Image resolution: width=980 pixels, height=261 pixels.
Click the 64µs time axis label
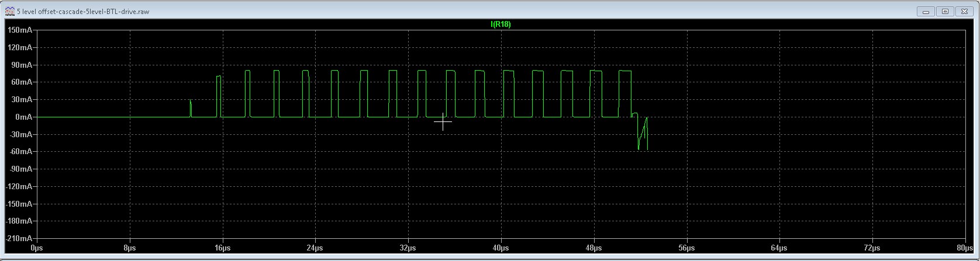tap(779, 248)
